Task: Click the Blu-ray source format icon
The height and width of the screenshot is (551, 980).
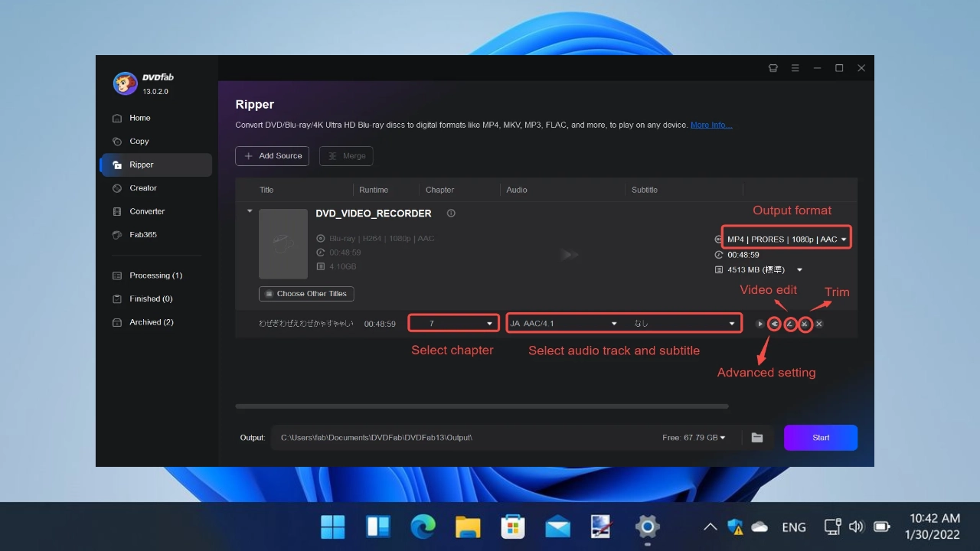Action: pos(321,239)
